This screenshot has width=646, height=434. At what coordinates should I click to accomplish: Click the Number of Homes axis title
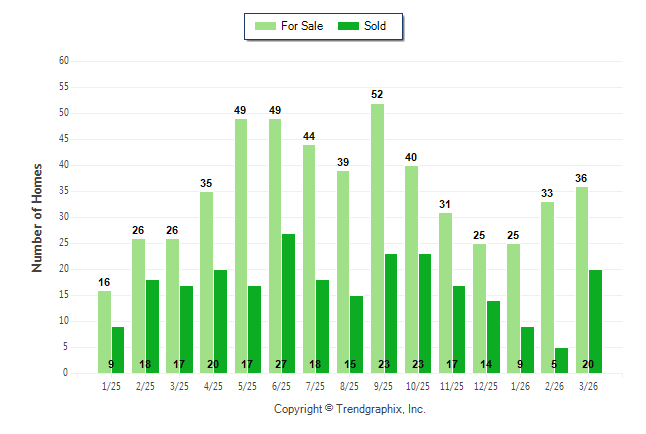click(37, 217)
